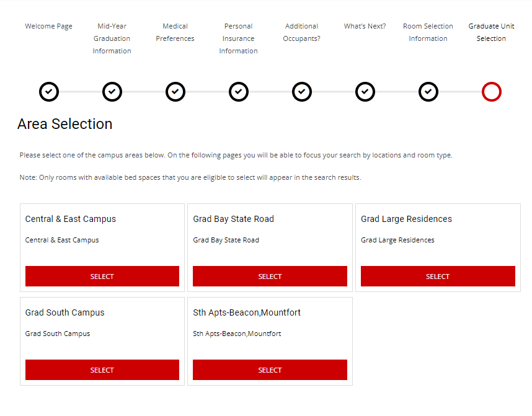The width and height of the screenshot is (532, 416).
Task: Click the Mid-Year Graduation Information checkmark circle
Action: tap(112, 92)
